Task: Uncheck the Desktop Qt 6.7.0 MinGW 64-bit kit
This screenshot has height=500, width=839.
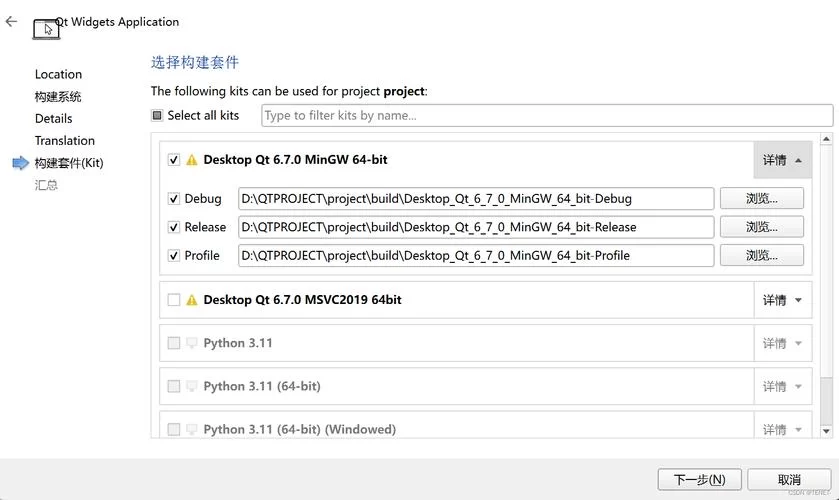Action: 174,160
